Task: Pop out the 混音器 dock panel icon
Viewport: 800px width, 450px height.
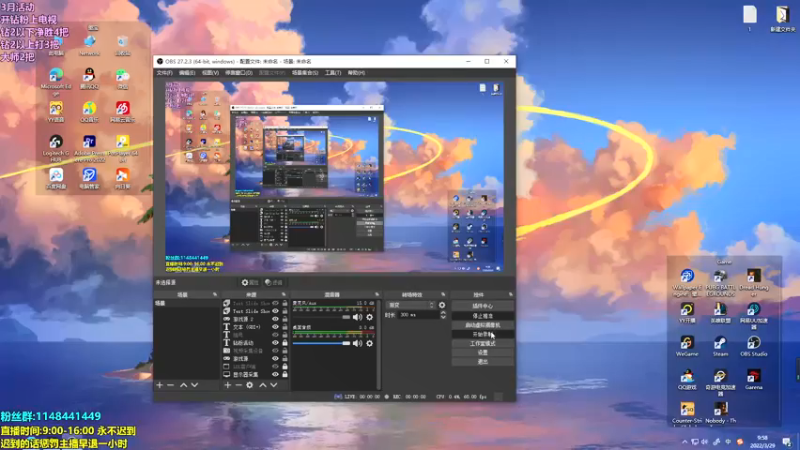Action: [377, 294]
